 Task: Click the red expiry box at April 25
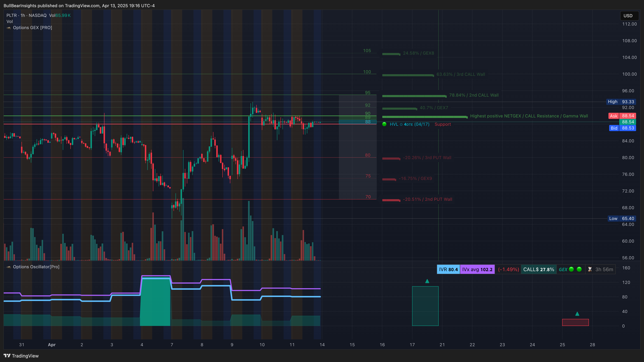point(575,322)
